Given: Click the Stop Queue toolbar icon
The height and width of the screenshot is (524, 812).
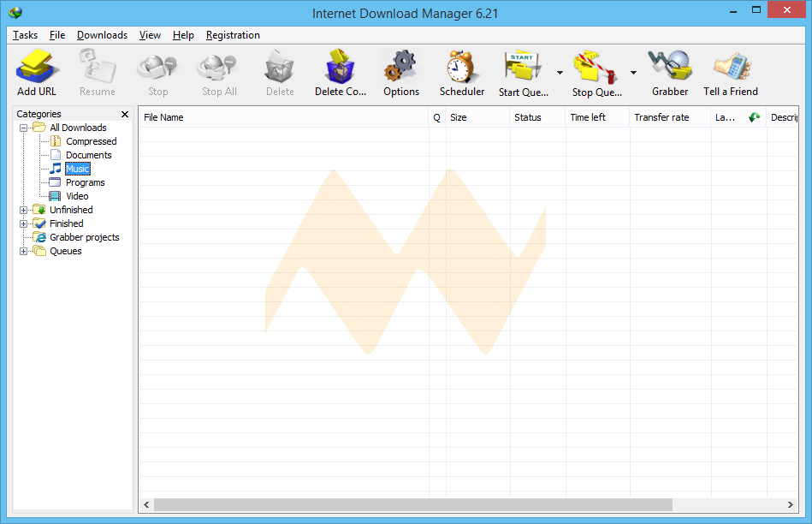Looking at the screenshot, I should pos(596,67).
